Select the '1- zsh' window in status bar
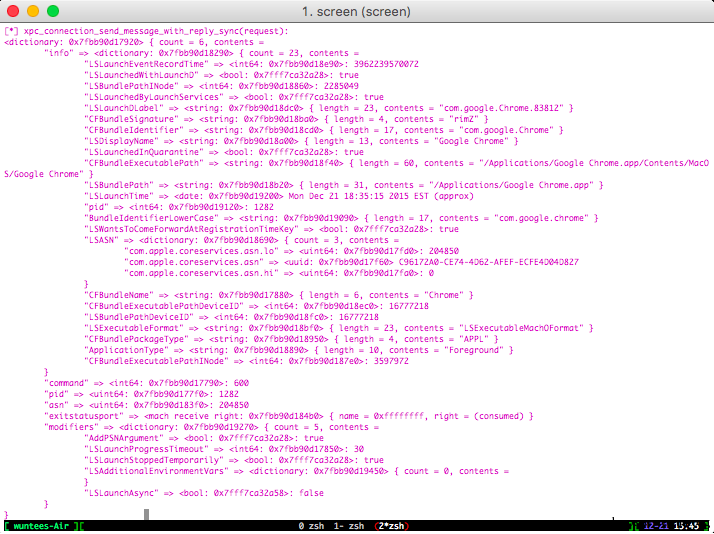714x534 pixels. pos(349,526)
